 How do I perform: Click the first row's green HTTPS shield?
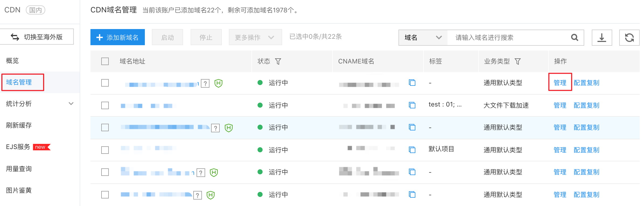pyautogui.click(x=218, y=83)
